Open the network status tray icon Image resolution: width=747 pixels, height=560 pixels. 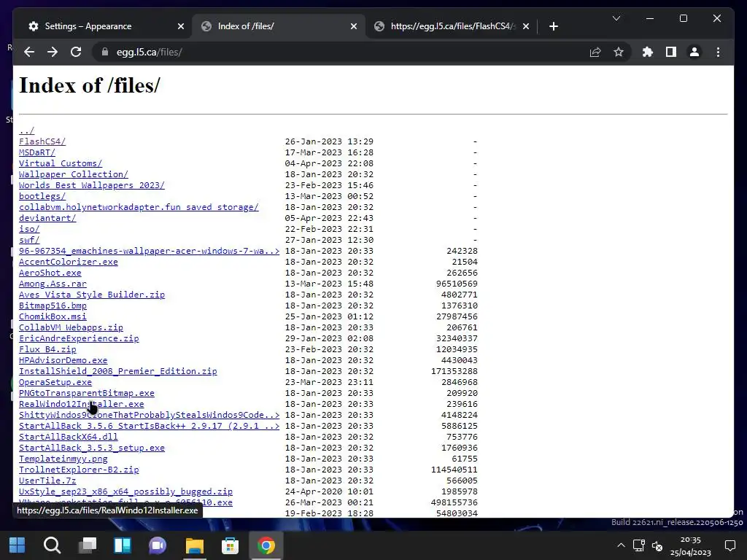(x=639, y=545)
